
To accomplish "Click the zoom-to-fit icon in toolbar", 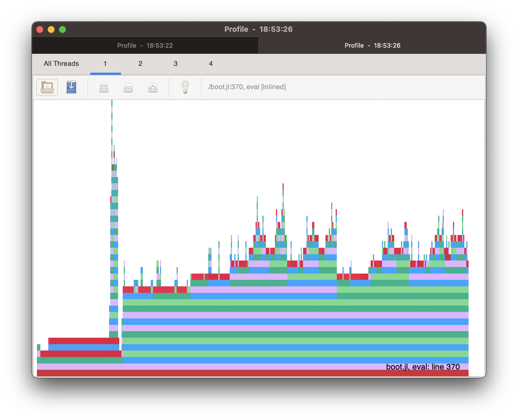I will [104, 88].
